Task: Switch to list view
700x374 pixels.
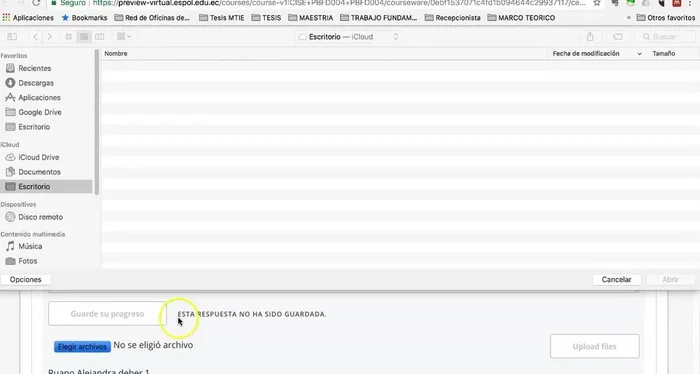Action: click(84, 37)
